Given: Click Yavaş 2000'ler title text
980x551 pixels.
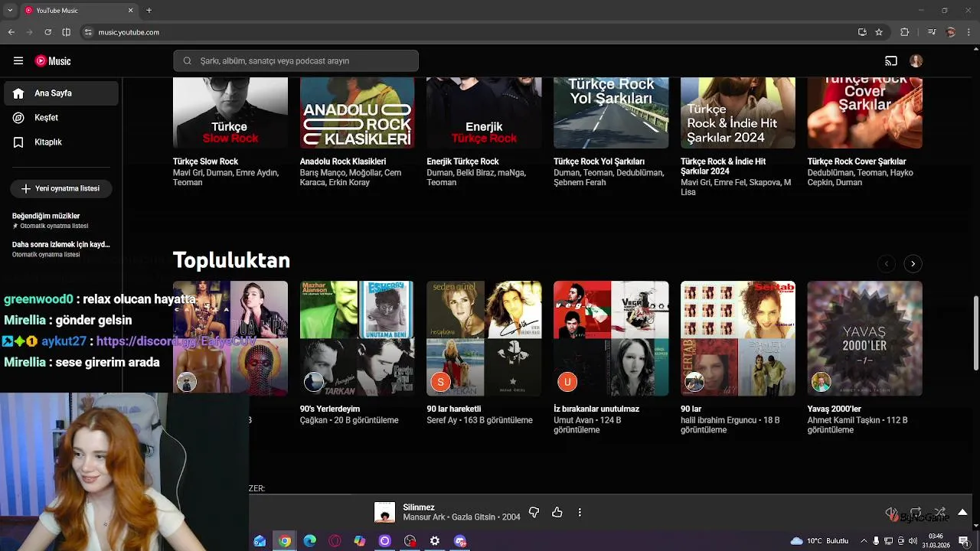Looking at the screenshot, I should pyautogui.click(x=835, y=409).
